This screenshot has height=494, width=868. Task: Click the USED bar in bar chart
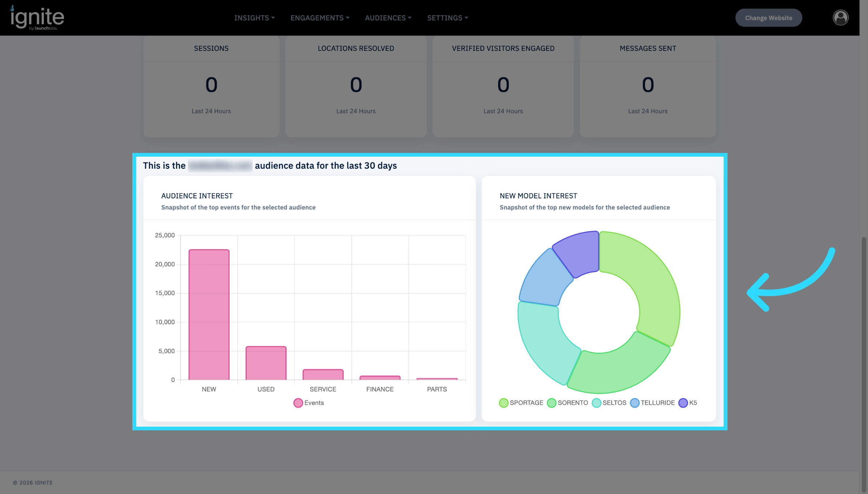266,363
